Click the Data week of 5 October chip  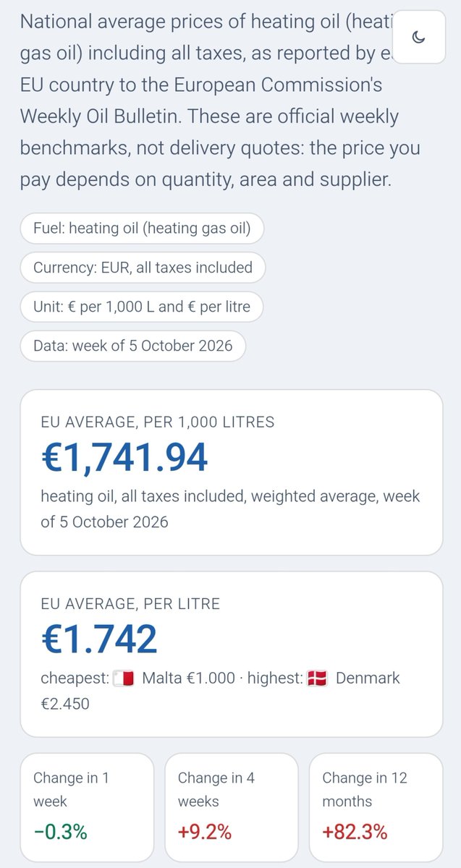click(x=132, y=346)
